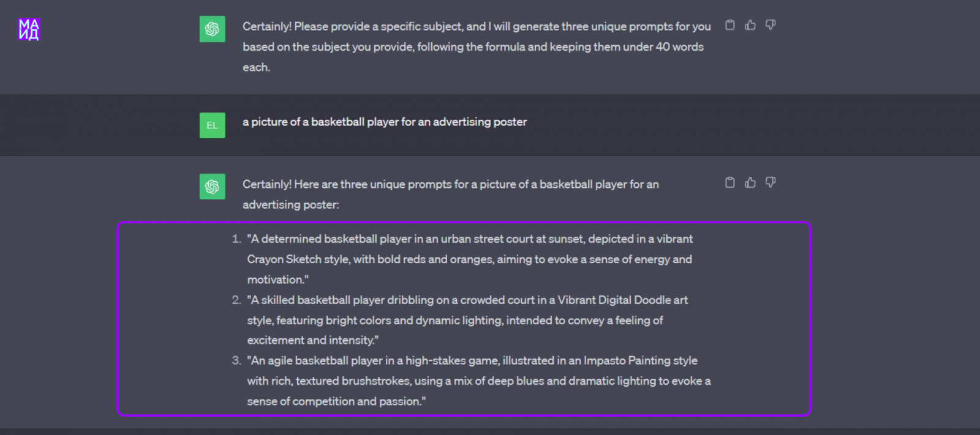The width and height of the screenshot is (980, 435).
Task: Dislike the basketball prompts response
Action: (x=771, y=182)
